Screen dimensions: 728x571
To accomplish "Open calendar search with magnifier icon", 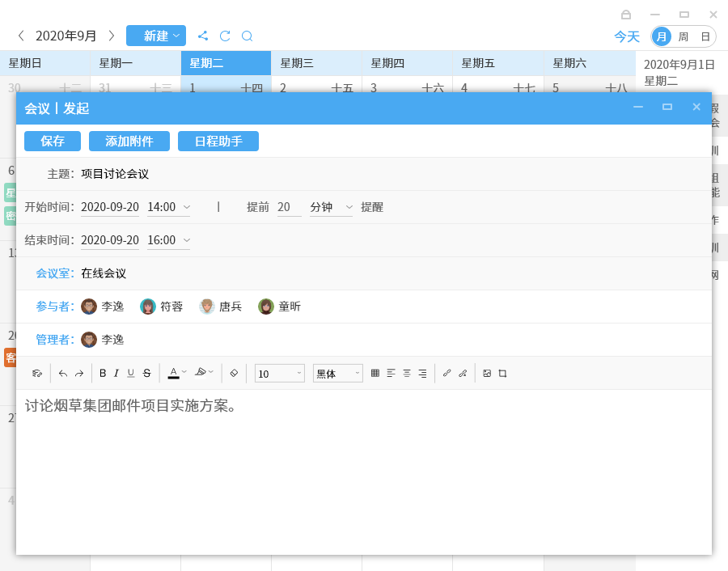I will coord(248,36).
